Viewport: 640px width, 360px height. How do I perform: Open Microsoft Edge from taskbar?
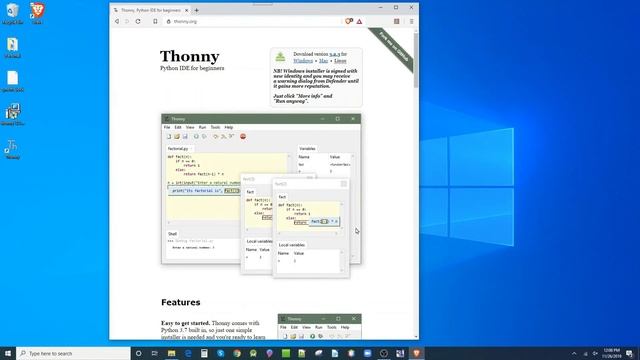click(x=188, y=353)
